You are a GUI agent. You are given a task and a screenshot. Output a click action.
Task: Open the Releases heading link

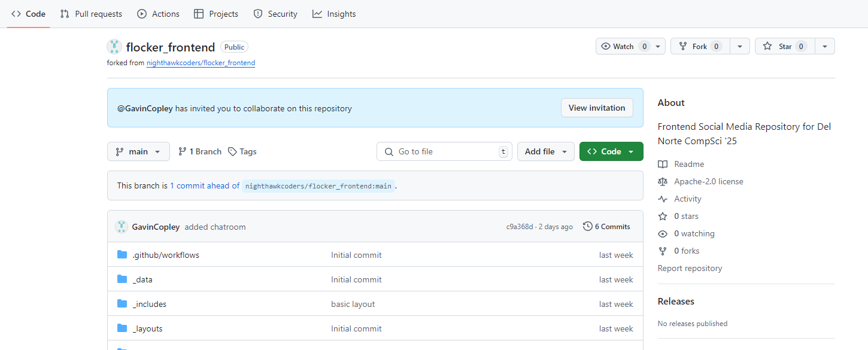(676, 301)
